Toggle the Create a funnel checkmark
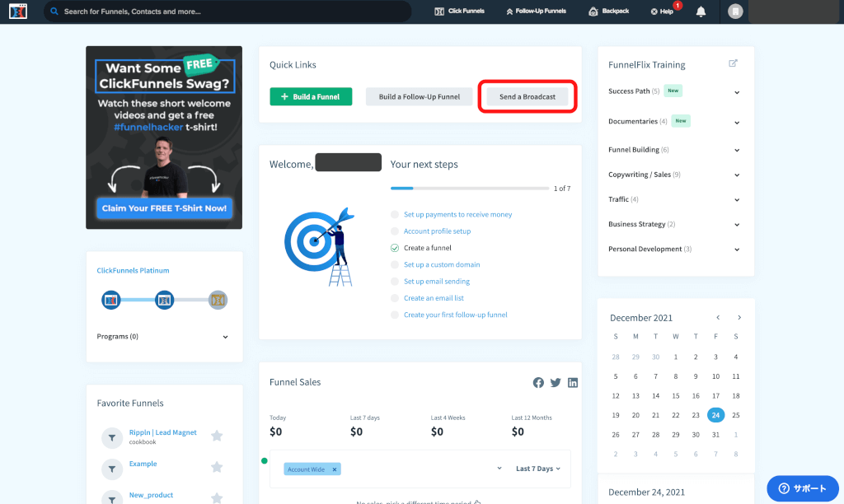The width and height of the screenshot is (844, 504). (x=395, y=248)
